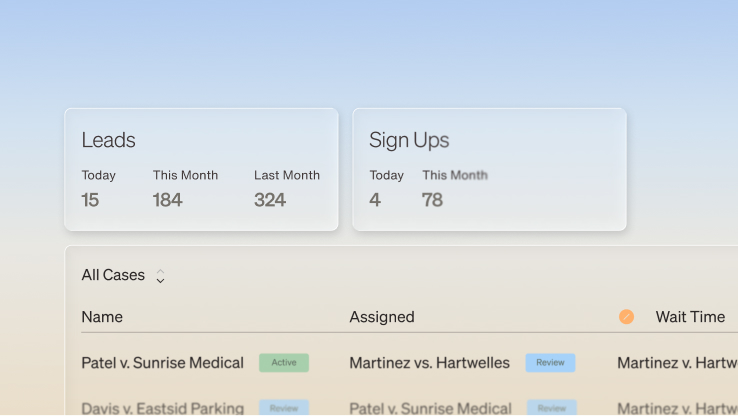
Task: Select the Active badge for Patel v. Sunrise Medical
Action: click(284, 363)
